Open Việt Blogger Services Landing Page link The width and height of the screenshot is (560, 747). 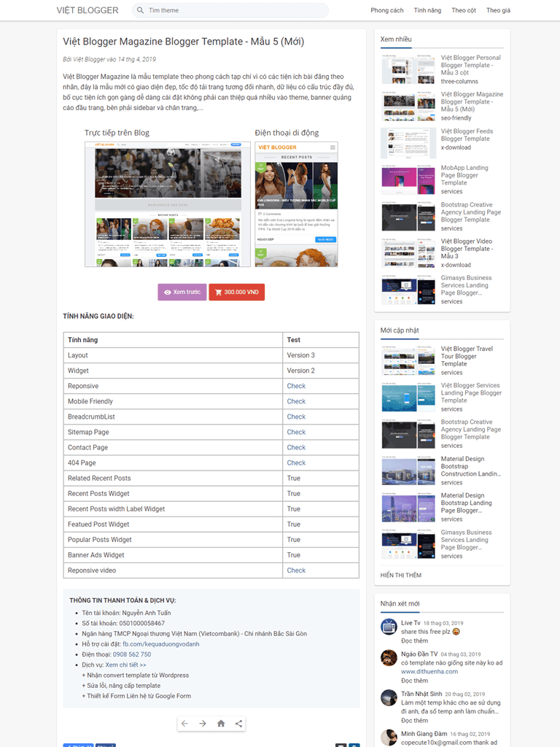pos(472,393)
